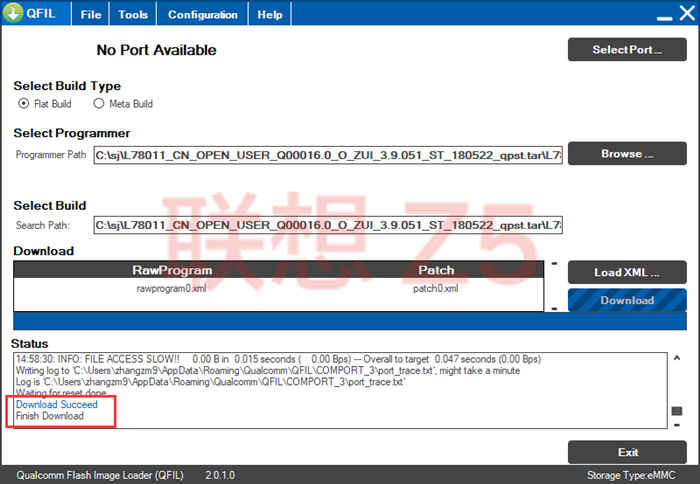Click the RawProgram column header

coord(172,270)
